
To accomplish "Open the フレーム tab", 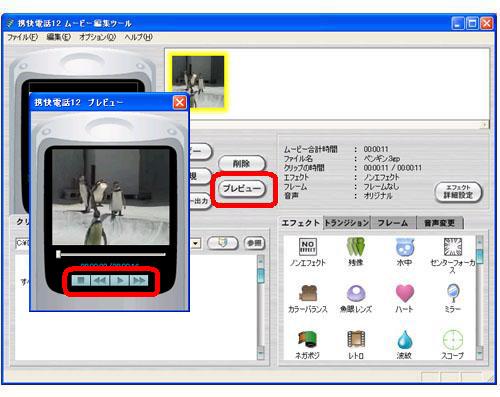I will pyautogui.click(x=393, y=223).
